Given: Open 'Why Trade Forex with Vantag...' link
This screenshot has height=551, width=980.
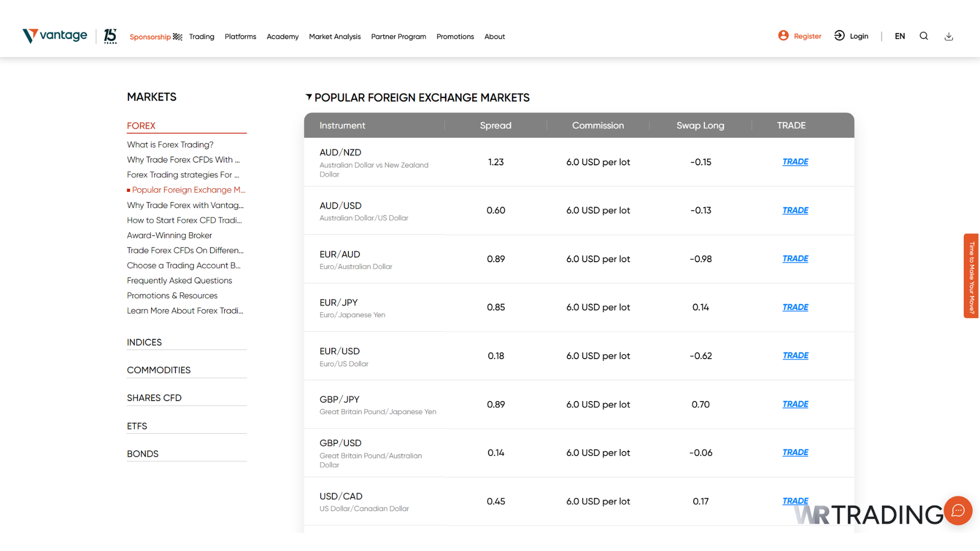Looking at the screenshot, I should [185, 205].
